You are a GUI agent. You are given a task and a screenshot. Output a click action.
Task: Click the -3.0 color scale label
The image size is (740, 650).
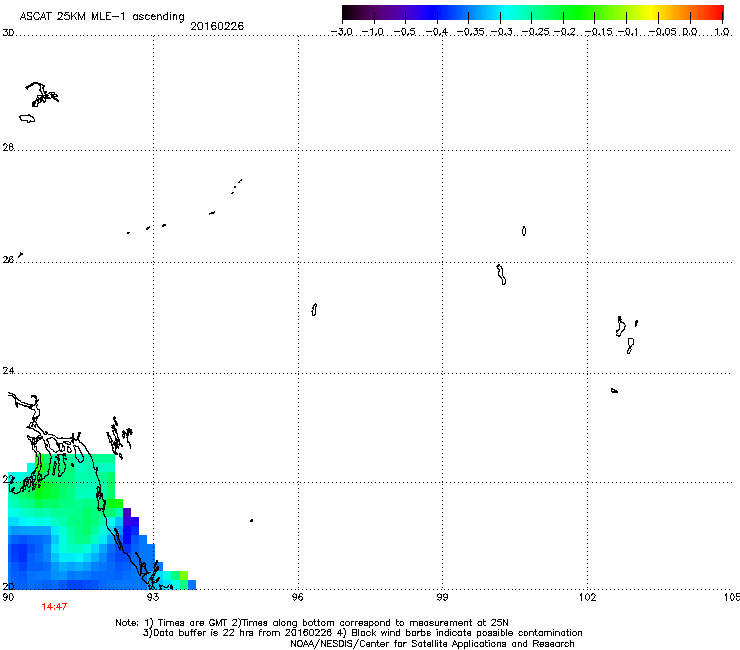342,32
